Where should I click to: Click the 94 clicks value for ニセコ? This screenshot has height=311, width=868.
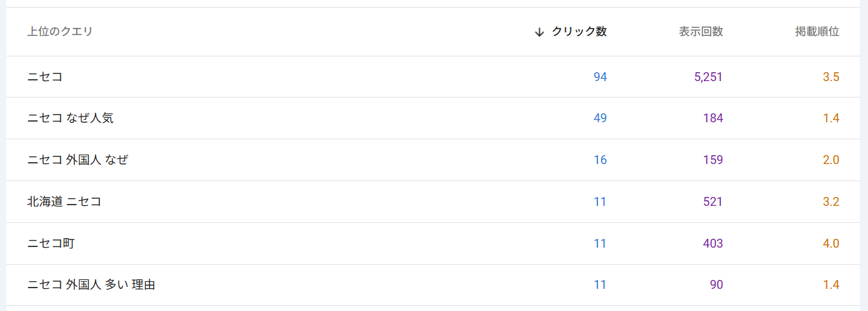tap(600, 77)
